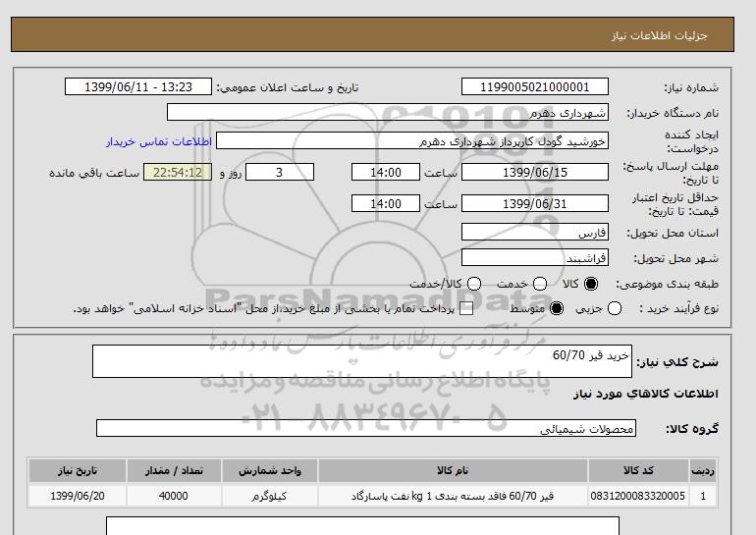Viewport: 756px width, 535px height.
Task: Click the نام کالا column header
Action: coord(453,470)
